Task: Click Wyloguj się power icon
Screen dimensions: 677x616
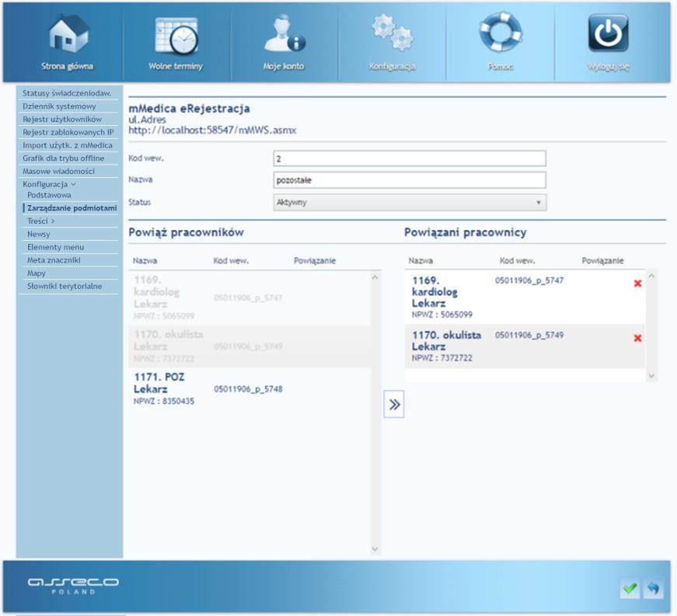Action: tap(608, 33)
